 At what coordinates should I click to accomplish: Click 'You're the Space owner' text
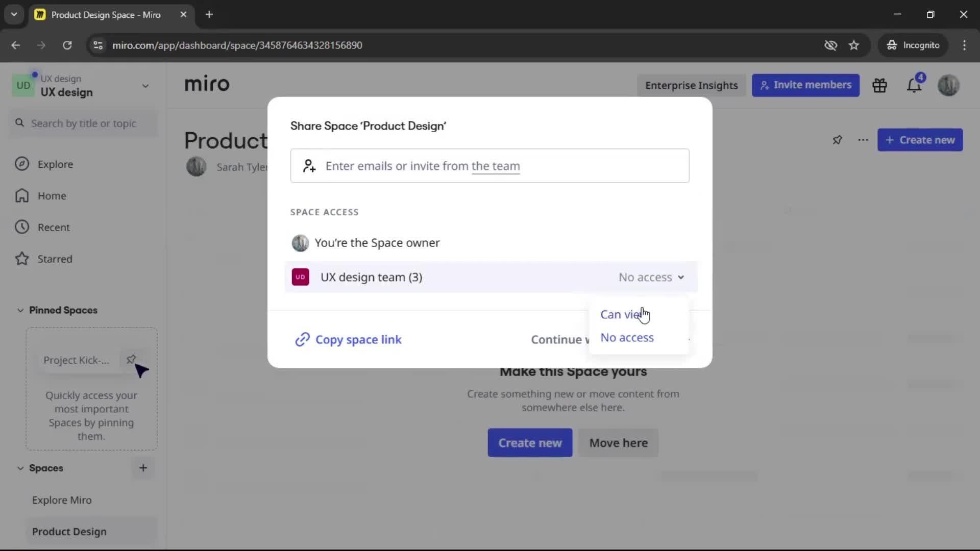pyautogui.click(x=377, y=243)
